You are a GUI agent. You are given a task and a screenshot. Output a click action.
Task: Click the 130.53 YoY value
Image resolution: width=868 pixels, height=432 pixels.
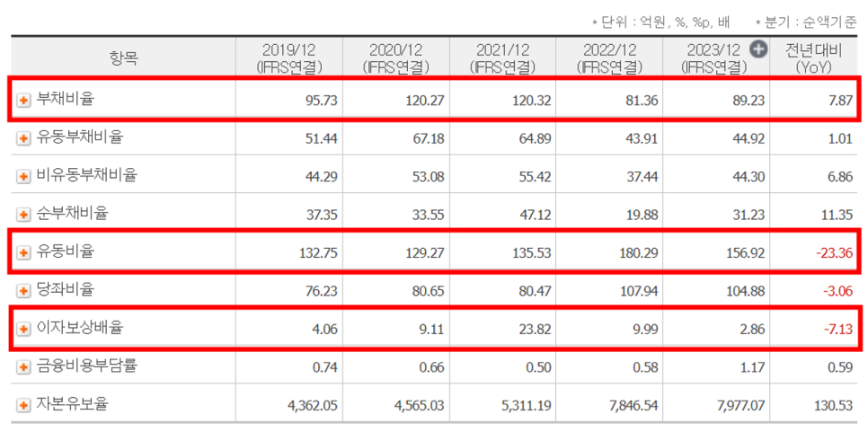[x=832, y=406]
